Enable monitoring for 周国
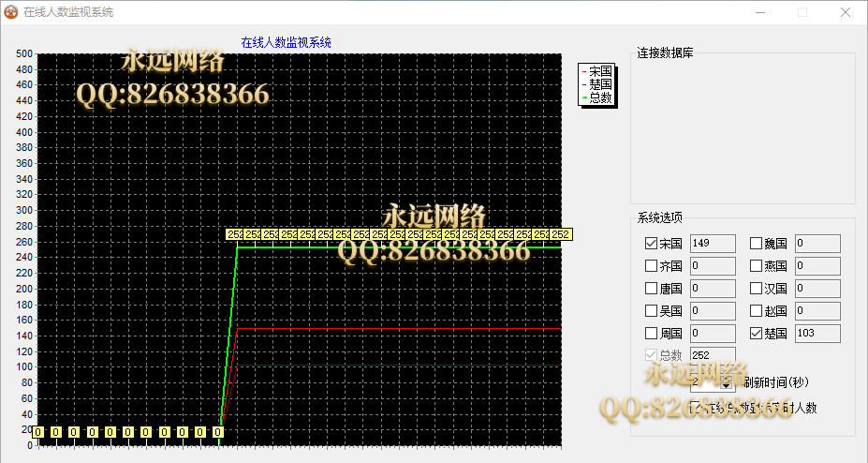This screenshot has height=463, width=868. (x=652, y=334)
